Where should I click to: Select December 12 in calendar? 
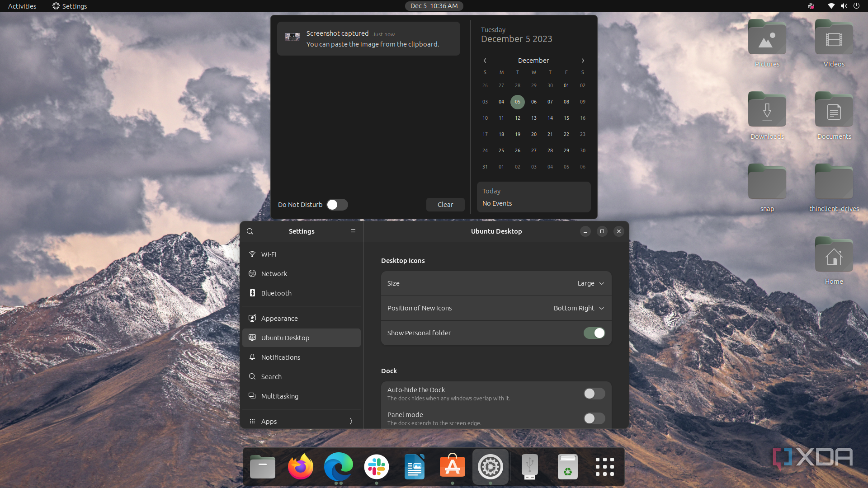tap(518, 118)
